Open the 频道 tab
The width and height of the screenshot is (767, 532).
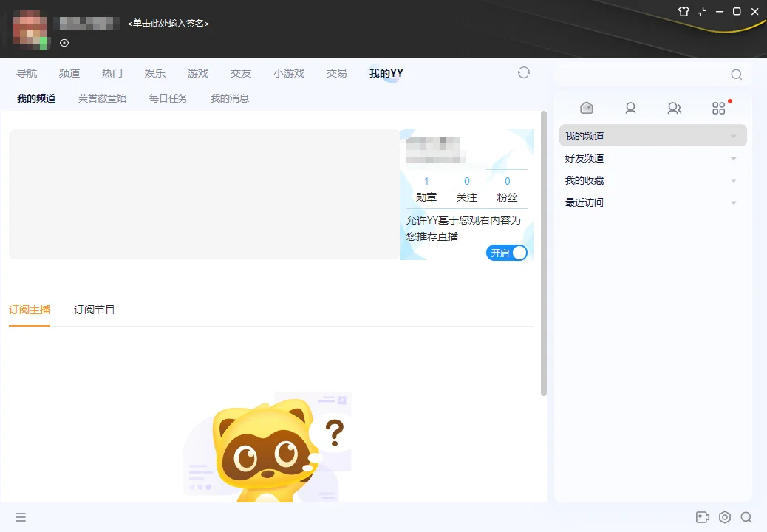[x=69, y=73]
